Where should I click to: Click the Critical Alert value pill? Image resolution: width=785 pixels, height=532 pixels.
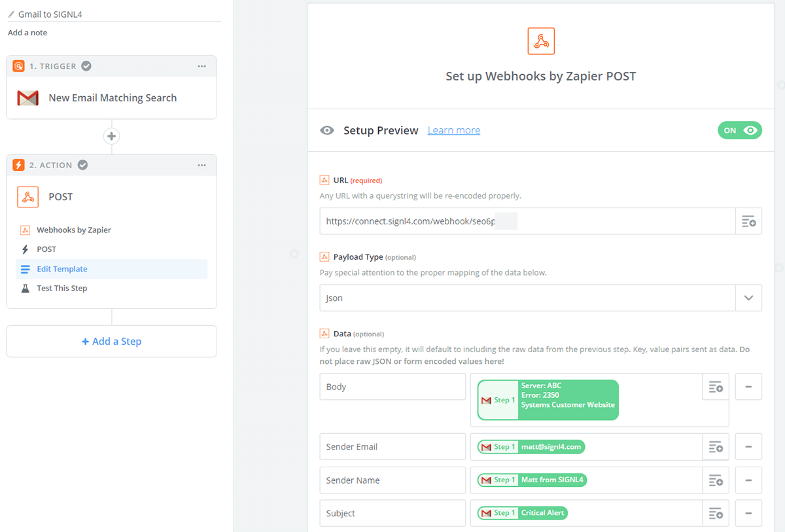[523, 513]
